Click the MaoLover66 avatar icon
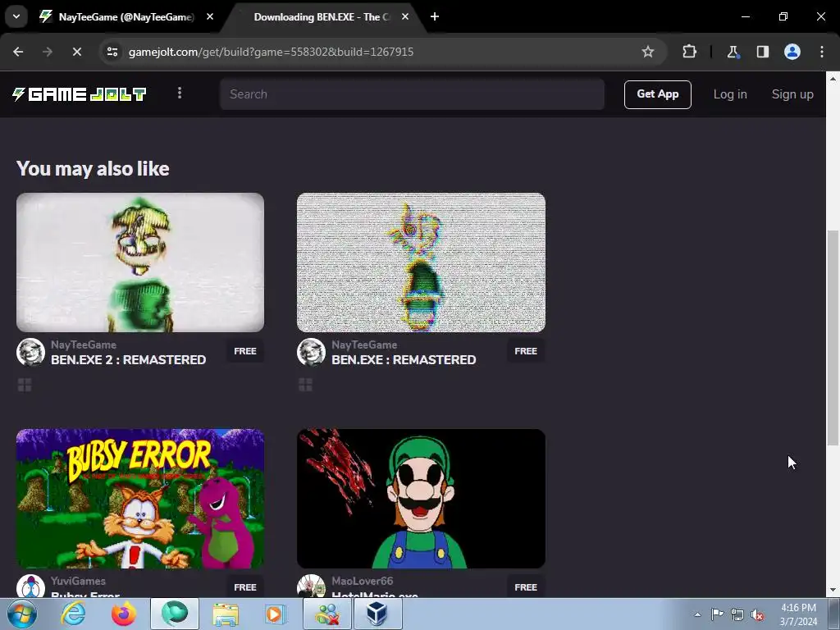Image resolution: width=840 pixels, height=630 pixels. click(x=311, y=586)
